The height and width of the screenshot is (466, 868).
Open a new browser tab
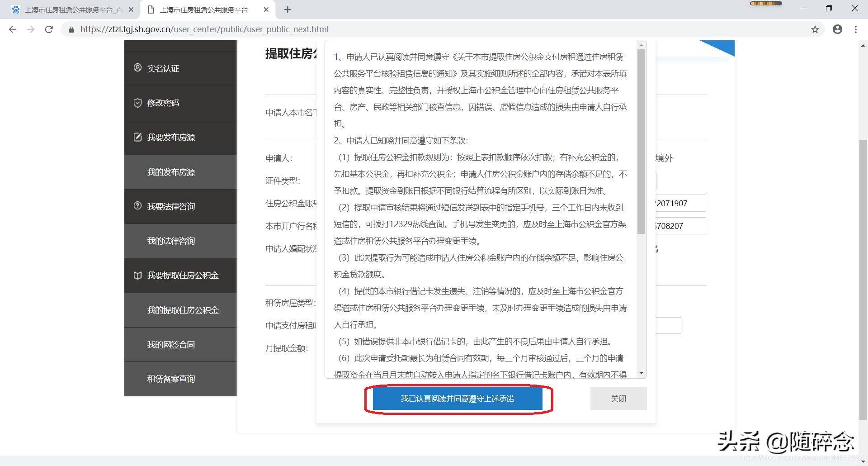coord(287,9)
